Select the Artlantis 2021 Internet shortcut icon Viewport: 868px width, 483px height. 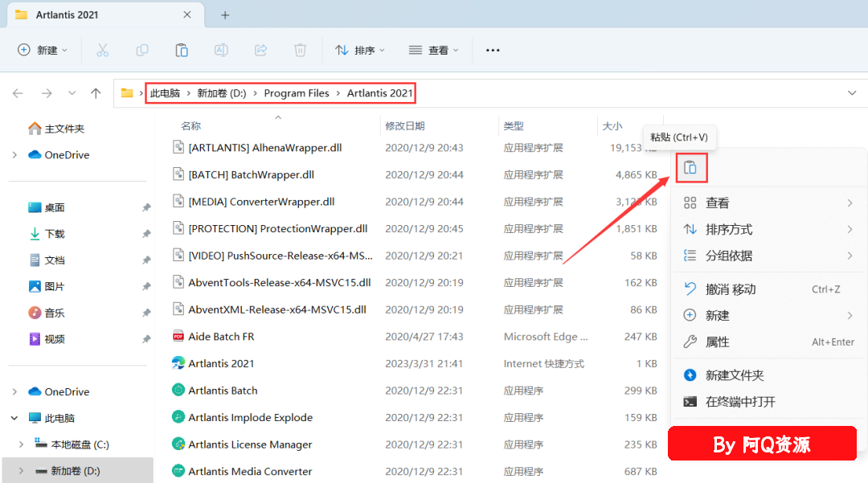pyautogui.click(x=178, y=363)
